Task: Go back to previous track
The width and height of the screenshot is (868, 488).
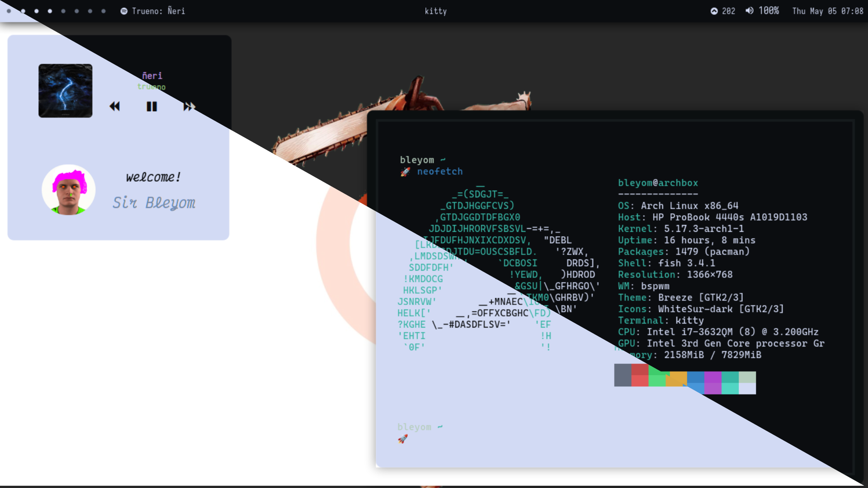Action: [115, 107]
